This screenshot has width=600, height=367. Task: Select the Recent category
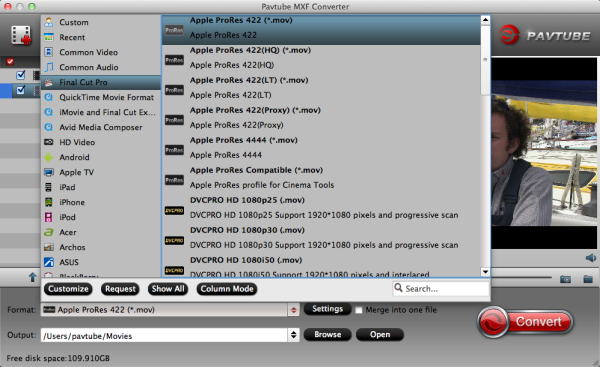click(x=101, y=37)
